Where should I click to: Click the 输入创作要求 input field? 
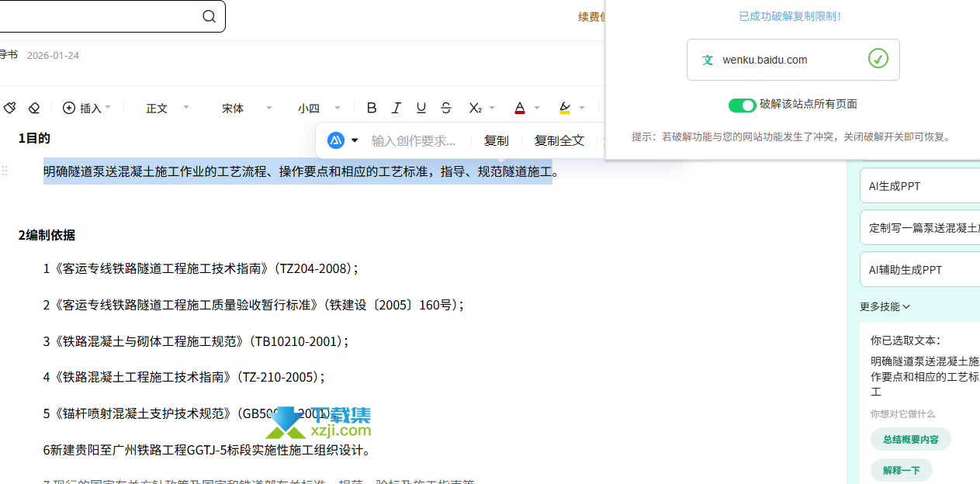tap(414, 140)
